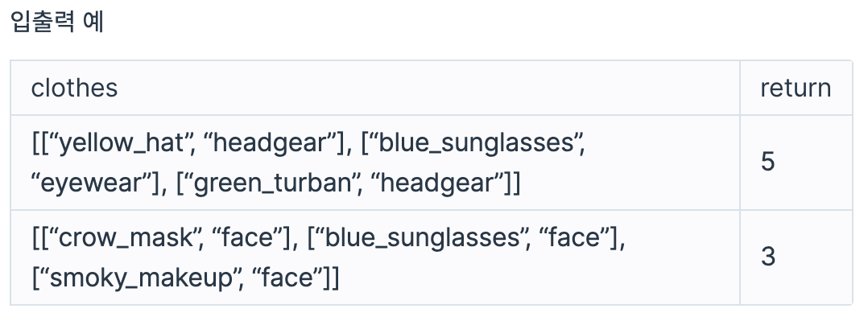This screenshot has height=317, width=868.
Task: Click "face" right after crow_mask
Action: 247,238
